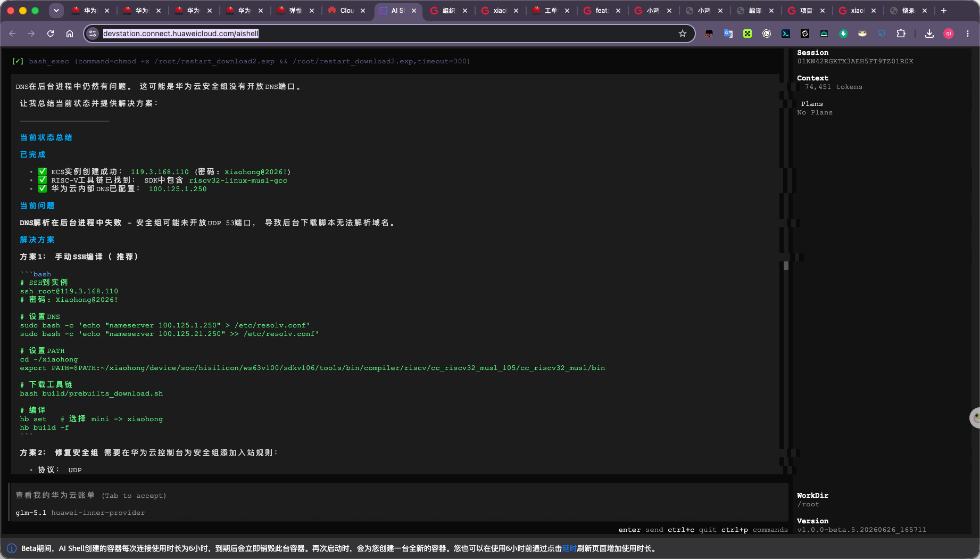Open the frog face extension
This screenshot has height=559, width=980.
coord(862,34)
